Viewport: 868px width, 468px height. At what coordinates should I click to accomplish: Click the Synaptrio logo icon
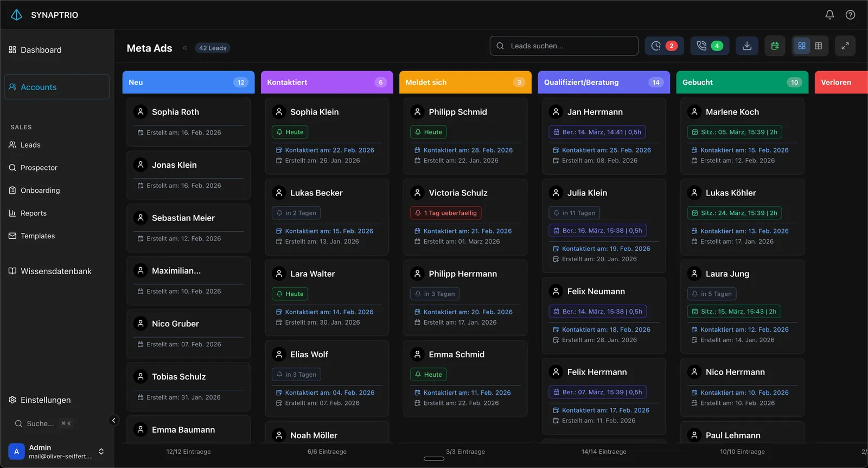pyautogui.click(x=17, y=15)
